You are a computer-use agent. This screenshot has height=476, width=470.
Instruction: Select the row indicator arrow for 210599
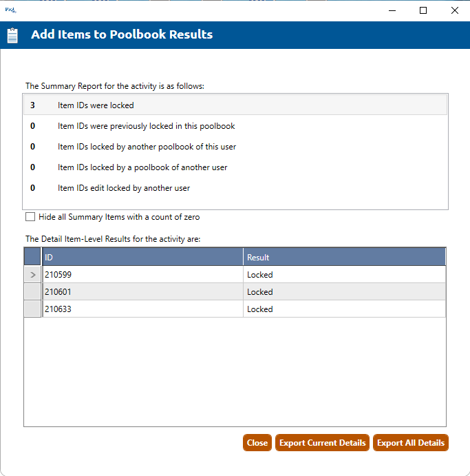33,275
